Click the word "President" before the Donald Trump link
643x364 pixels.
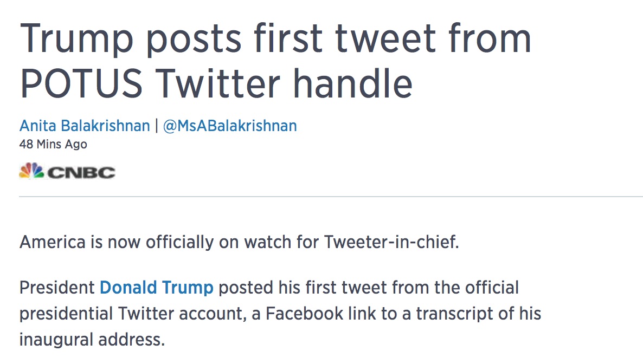[57, 288]
